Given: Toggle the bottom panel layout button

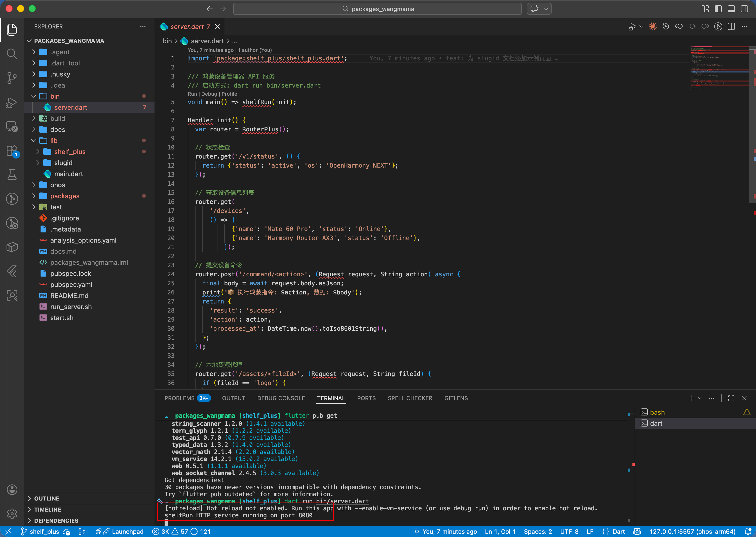Looking at the screenshot, I should pyautogui.click(x=731, y=9).
